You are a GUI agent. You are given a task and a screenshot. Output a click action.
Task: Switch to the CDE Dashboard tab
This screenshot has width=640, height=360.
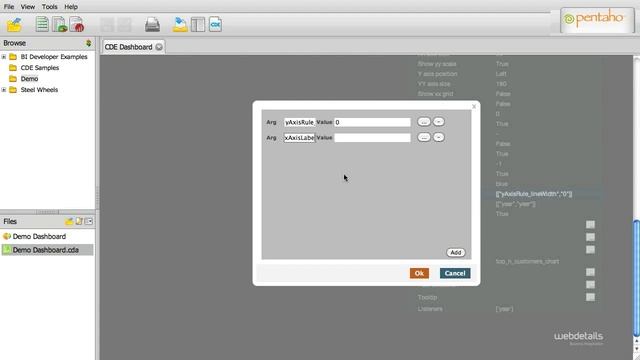(x=129, y=47)
